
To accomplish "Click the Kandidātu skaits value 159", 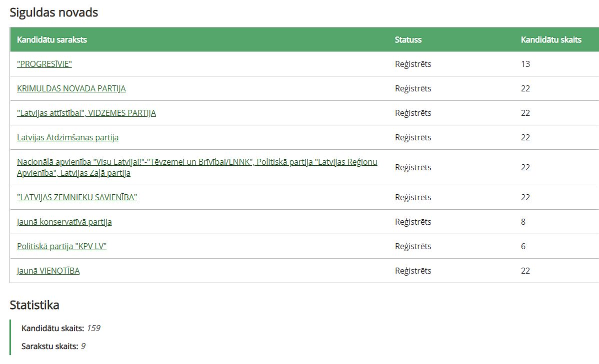I will (x=93, y=328).
